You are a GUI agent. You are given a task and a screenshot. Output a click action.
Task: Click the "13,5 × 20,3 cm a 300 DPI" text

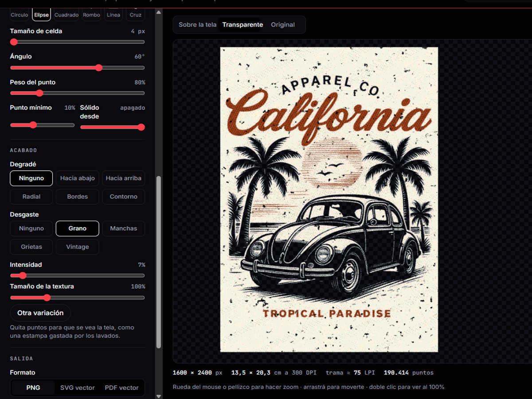274,373
